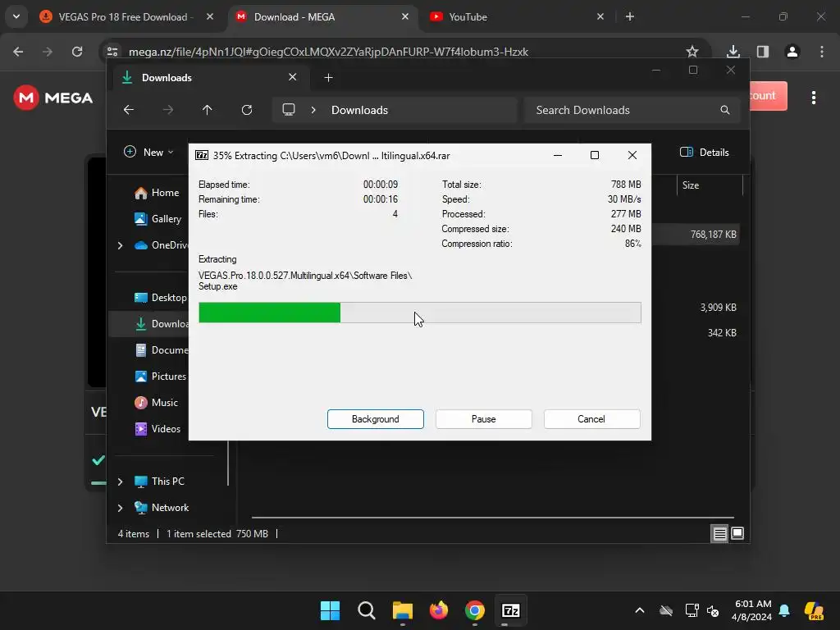
Task: Open the New dropdown in Explorer
Action: tap(148, 152)
